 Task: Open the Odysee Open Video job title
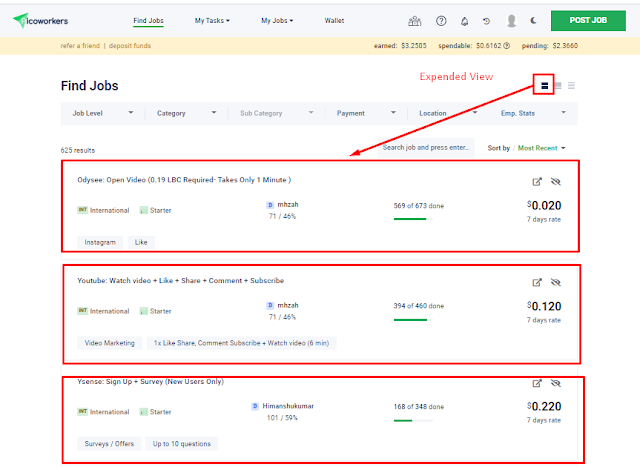coord(184,180)
